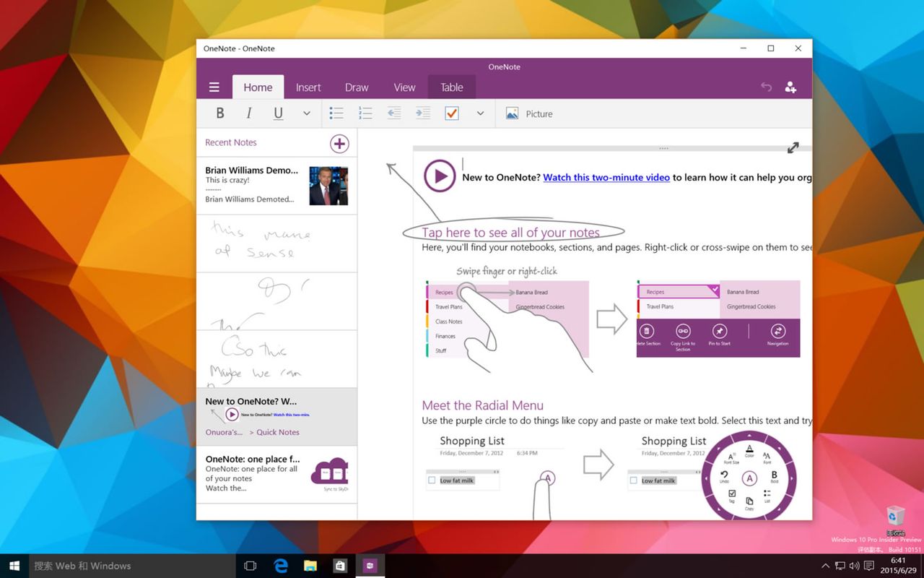Click the Undo arrow icon
Viewport: 924px width, 578px height.
(x=767, y=87)
